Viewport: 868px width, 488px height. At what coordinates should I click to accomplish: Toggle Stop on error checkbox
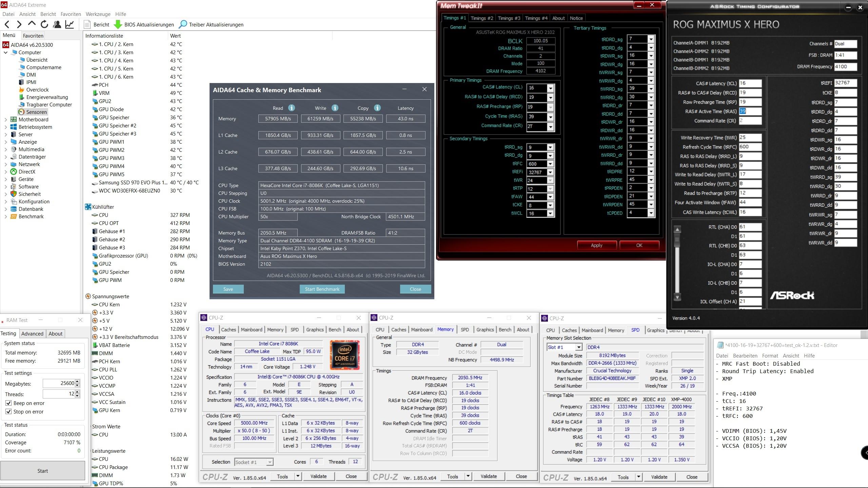[x=8, y=412]
